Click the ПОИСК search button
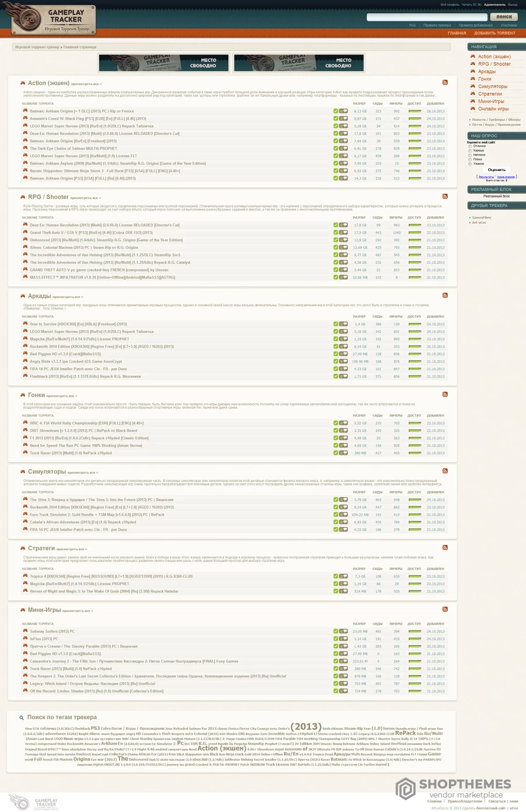 click(x=504, y=17)
